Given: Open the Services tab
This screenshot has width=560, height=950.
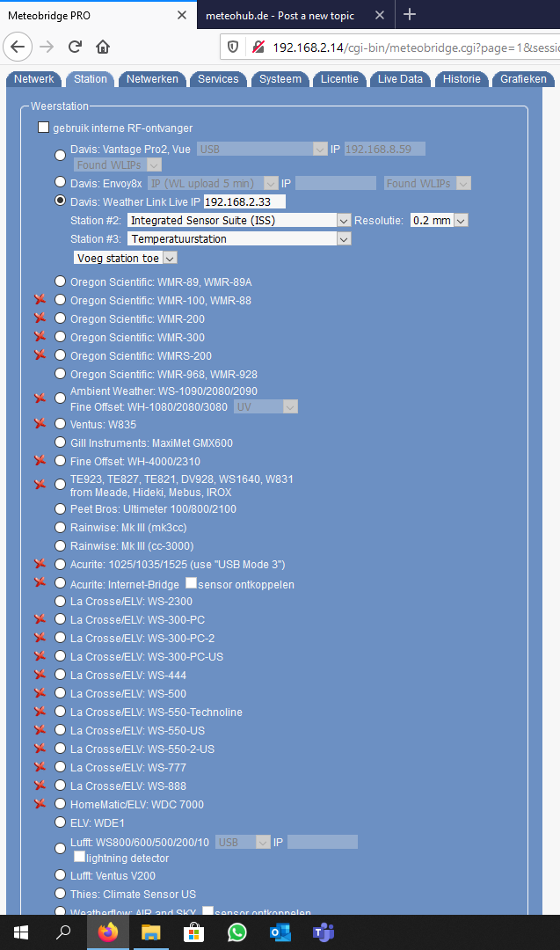Looking at the screenshot, I should (218, 79).
